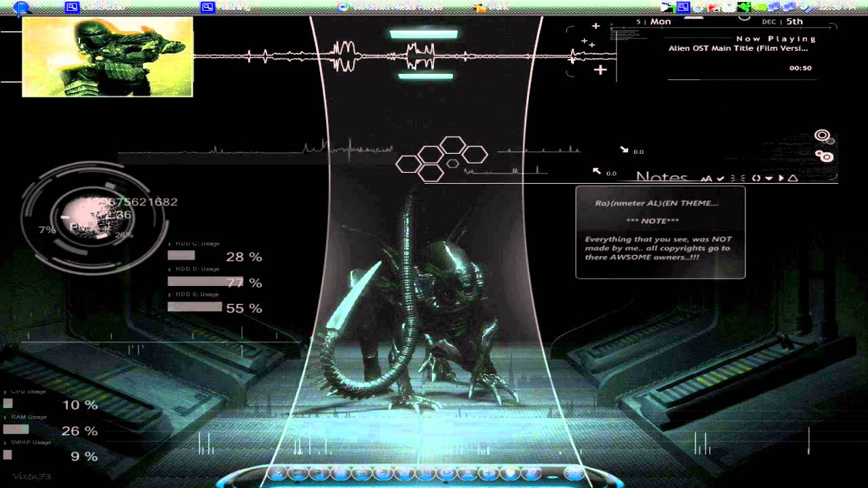The height and width of the screenshot is (488, 868).
Task: Click the "Alien OST Main Title" track title
Action: click(x=738, y=49)
